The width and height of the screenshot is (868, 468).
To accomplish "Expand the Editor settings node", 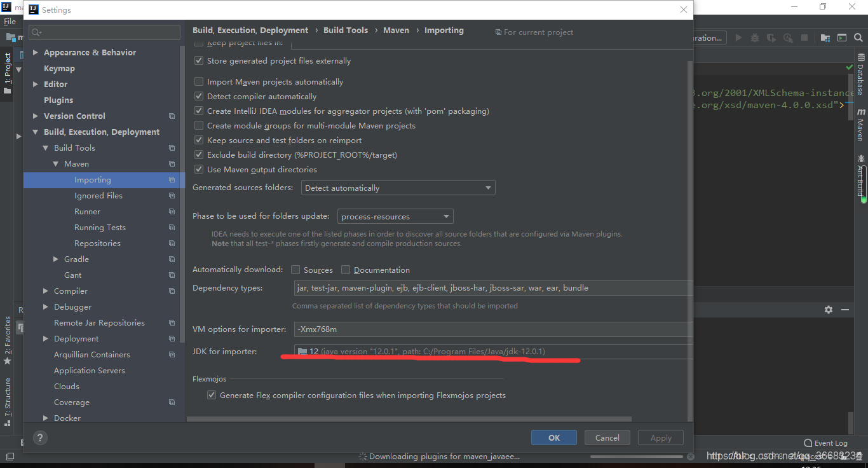I will point(36,85).
